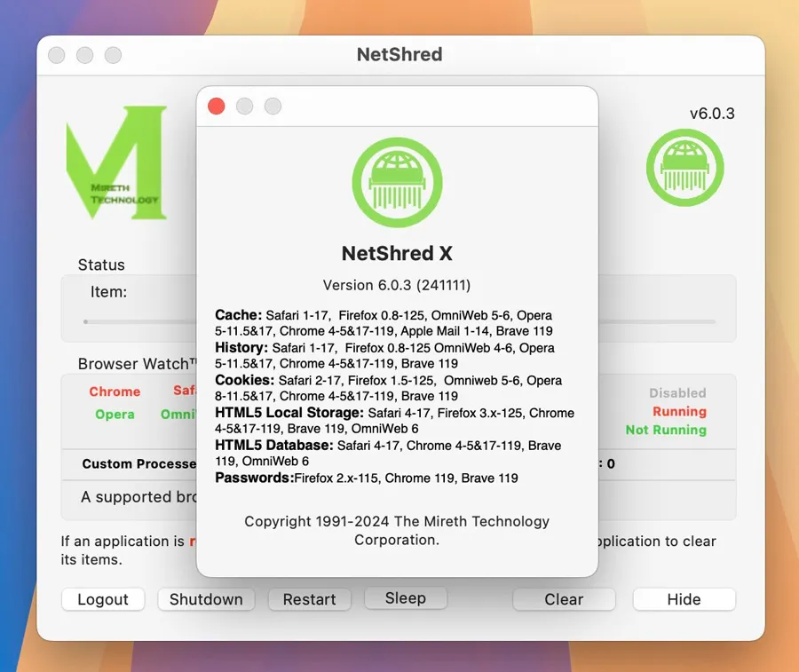Click the main NetShred window's minimize button
The width and height of the screenshot is (799, 672).
pyautogui.click(x=84, y=55)
